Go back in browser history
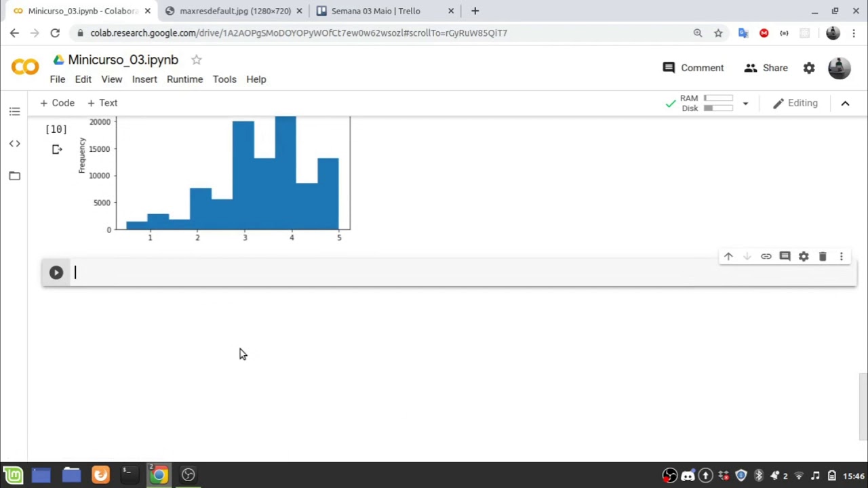Viewport: 868px width, 488px height. (x=14, y=33)
